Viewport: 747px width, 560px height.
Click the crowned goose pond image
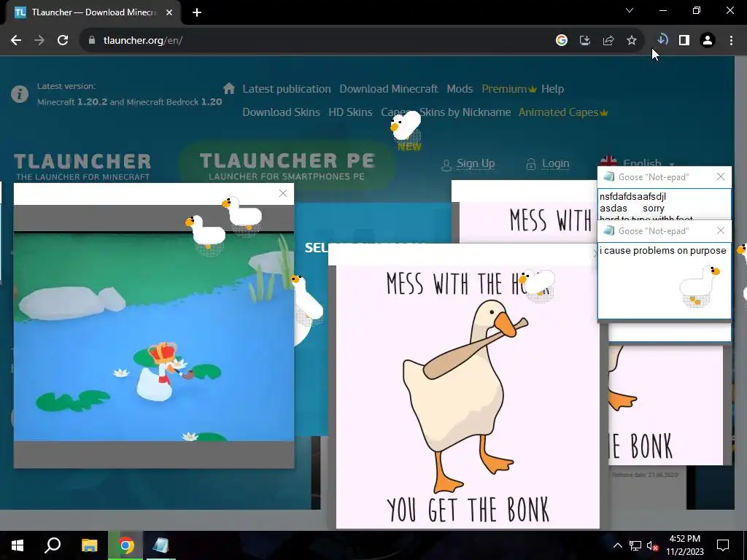(154, 337)
